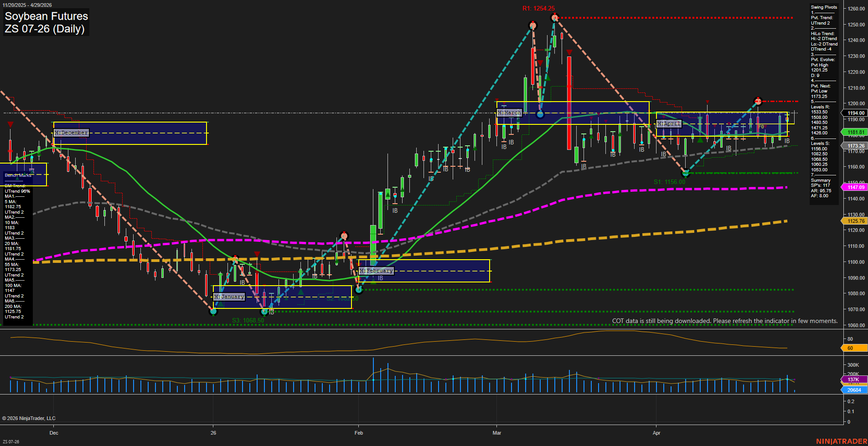
Task: Select the M:February monthly range label
Action: pyautogui.click(x=377, y=271)
